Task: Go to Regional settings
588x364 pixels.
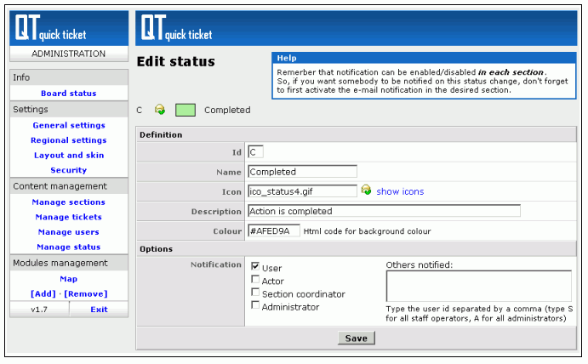Action: [x=69, y=140]
